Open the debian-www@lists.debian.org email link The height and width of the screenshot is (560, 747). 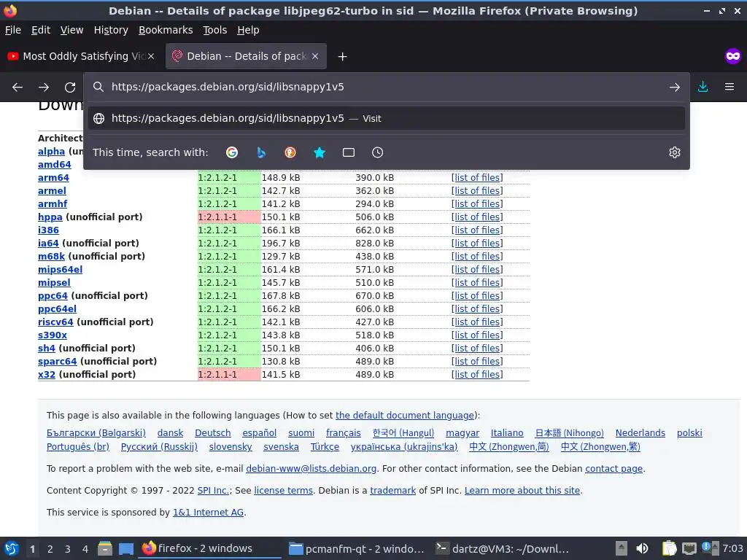(x=311, y=469)
